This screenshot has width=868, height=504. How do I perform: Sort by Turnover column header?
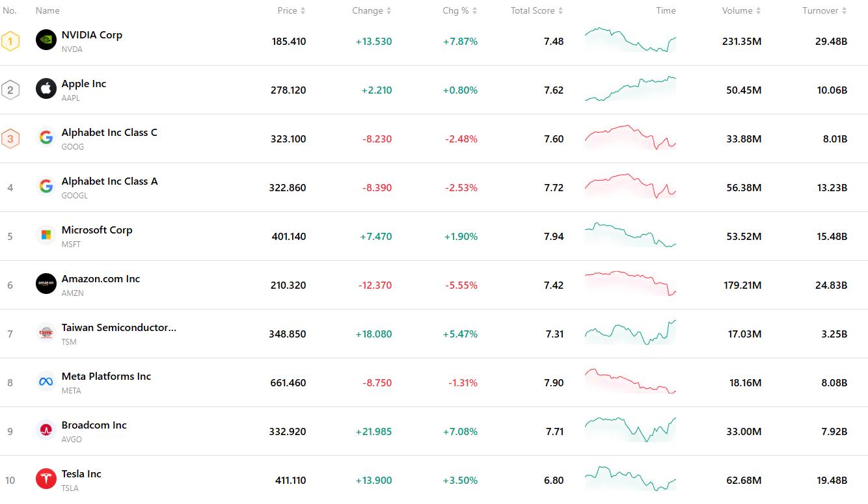(x=824, y=10)
